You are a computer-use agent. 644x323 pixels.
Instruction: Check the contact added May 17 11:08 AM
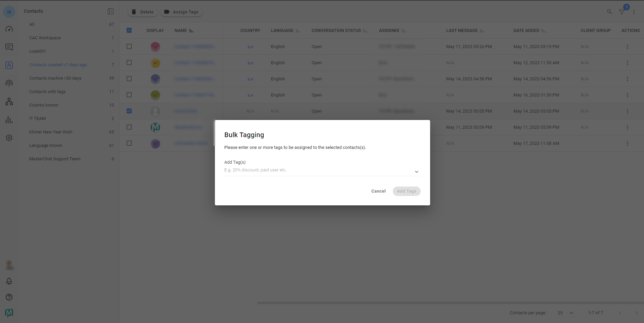(x=129, y=143)
